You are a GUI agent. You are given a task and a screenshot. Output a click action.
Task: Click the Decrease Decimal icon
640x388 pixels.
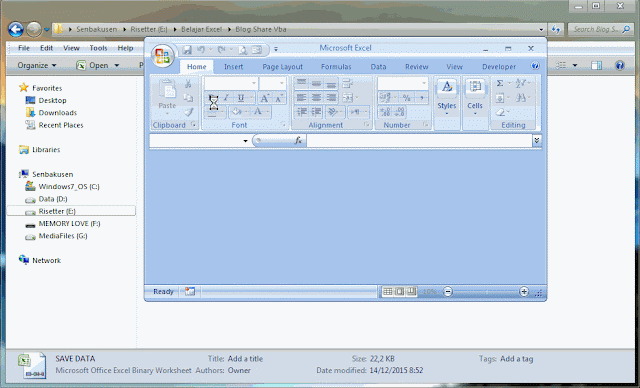coord(400,111)
